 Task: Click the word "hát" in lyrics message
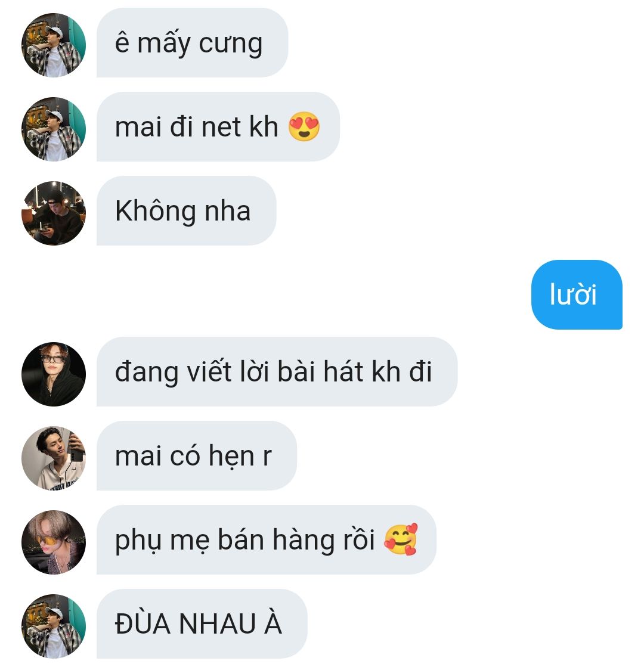(343, 371)
